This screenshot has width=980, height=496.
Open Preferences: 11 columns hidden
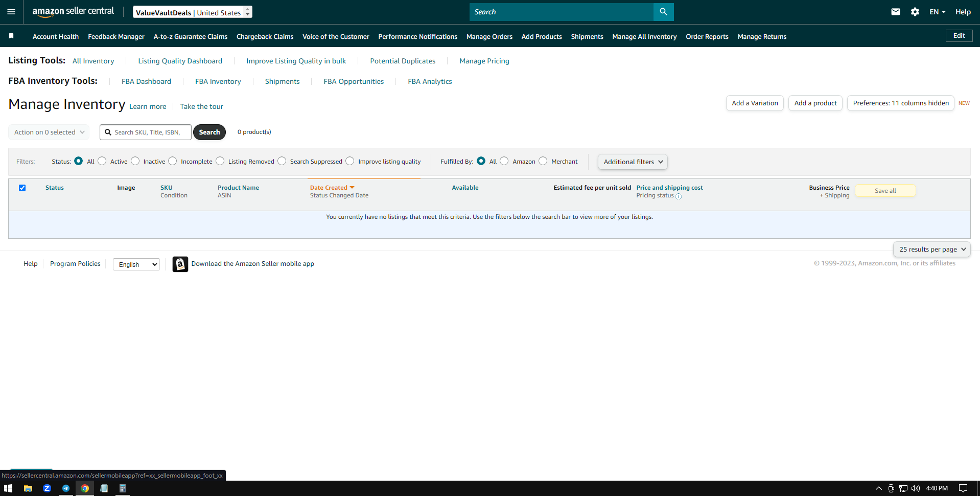click(901, 103)
